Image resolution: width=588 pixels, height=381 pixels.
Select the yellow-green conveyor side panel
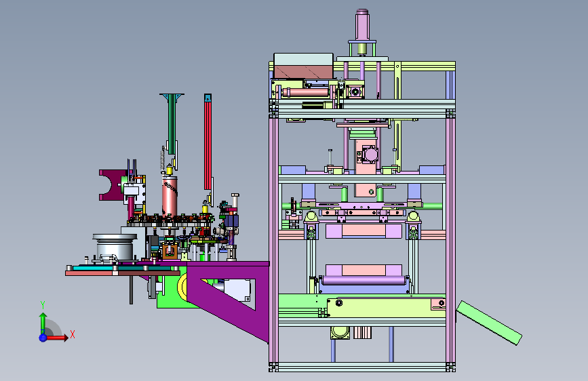pyautogui.click(x=387, y=308)
